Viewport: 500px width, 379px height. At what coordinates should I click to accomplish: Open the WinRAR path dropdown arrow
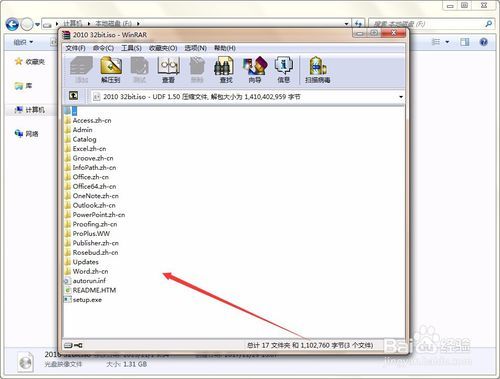point(401,97)
